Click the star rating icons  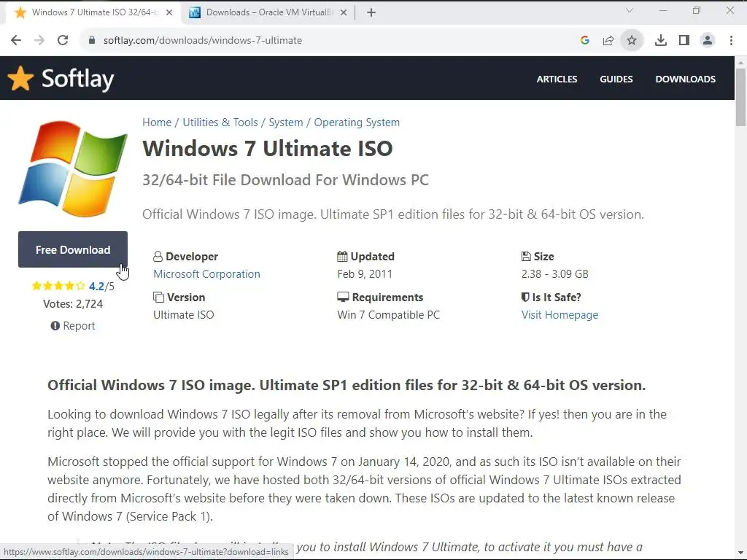58,286
